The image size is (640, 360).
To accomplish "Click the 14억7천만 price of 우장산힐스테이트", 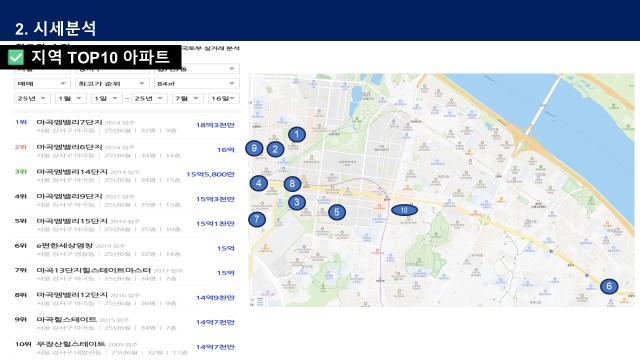I will (215, 347).
